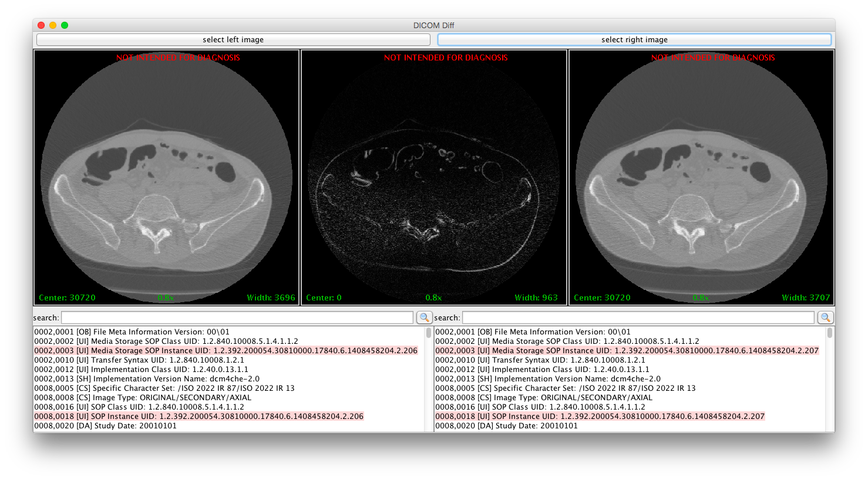The height and width of the screenshot is (480, 868).
Task: Run search with the right magnifier icon
Action: coord(825,317)
